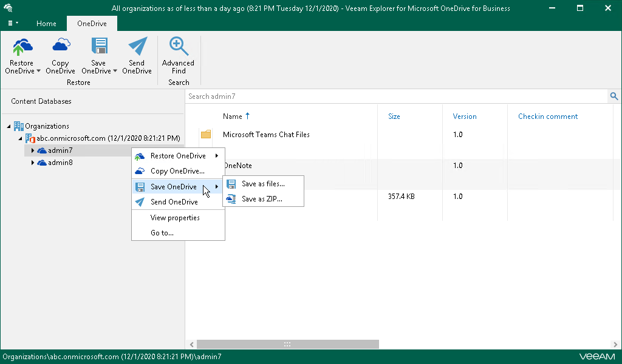Click the Restore OneDrive ribbon icon
This screenshot has width=622, height=364.
point(22,47)
